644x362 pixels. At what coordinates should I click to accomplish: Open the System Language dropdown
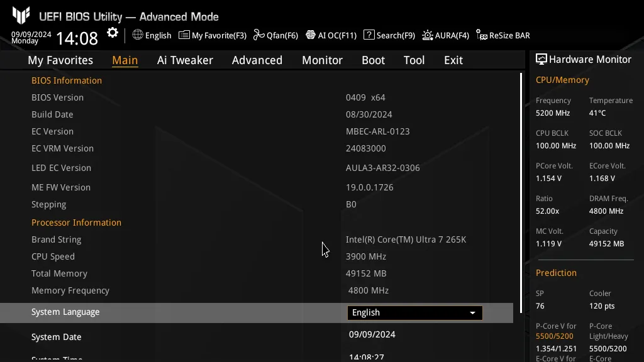pos(414,312)
